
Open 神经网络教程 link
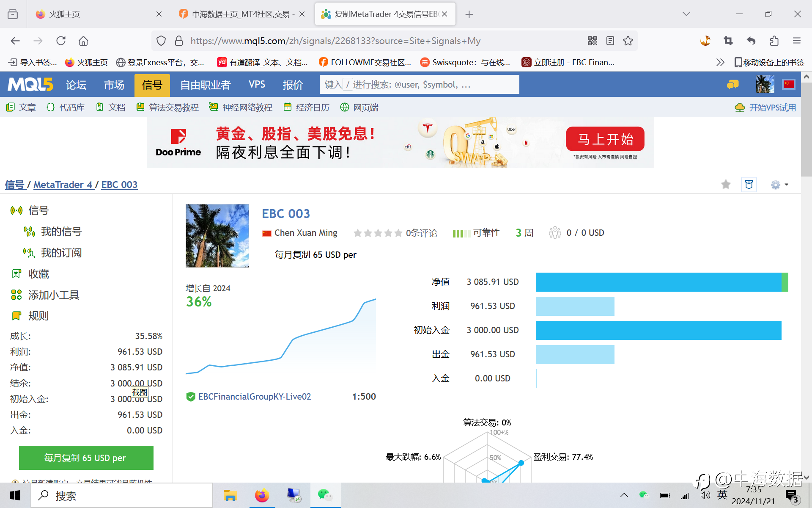pyautogui.click(x=241, y=108)
